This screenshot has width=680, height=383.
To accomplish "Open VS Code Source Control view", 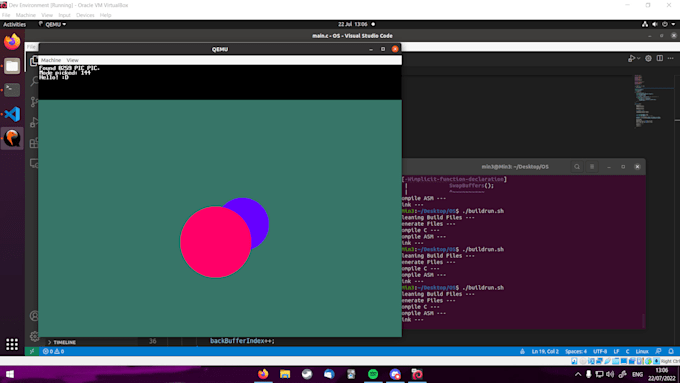I will pyautogui.click(x=34, y=101).
